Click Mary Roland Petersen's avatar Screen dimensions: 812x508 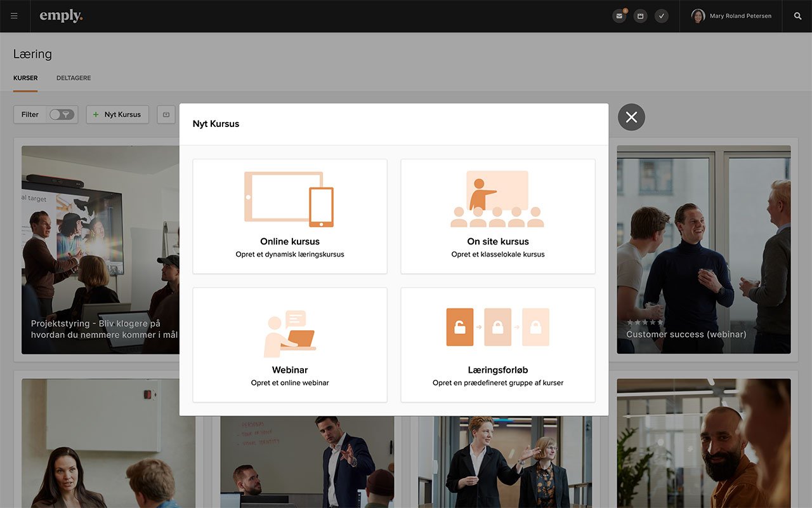point(698,16)
